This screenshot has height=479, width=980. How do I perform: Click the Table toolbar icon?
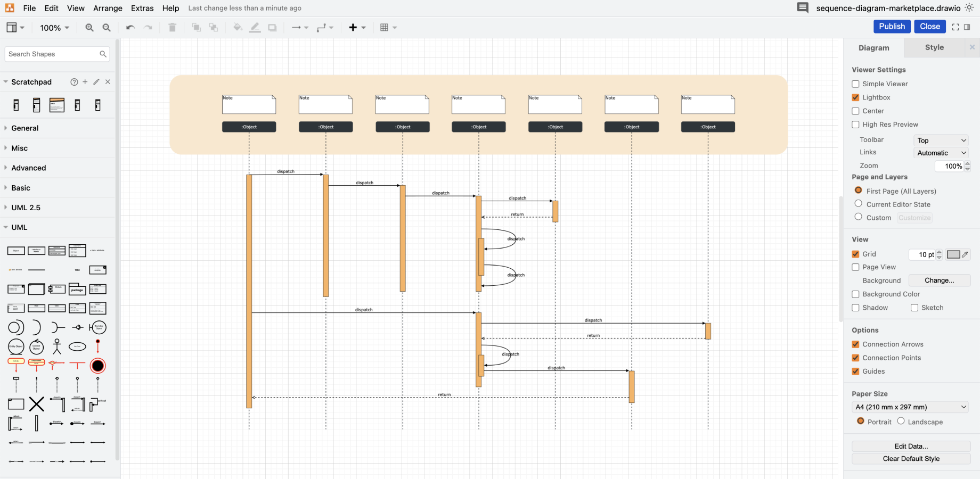(386, 27)
